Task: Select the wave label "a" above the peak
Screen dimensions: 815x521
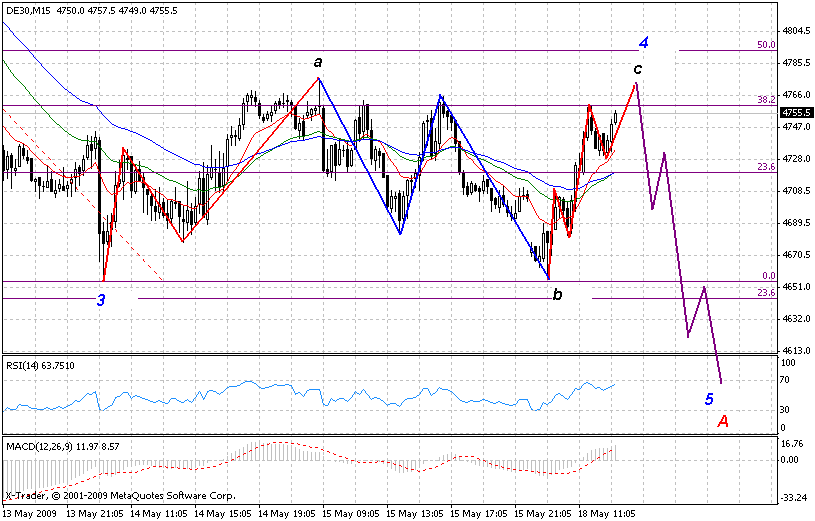Action: pos(318,62)
